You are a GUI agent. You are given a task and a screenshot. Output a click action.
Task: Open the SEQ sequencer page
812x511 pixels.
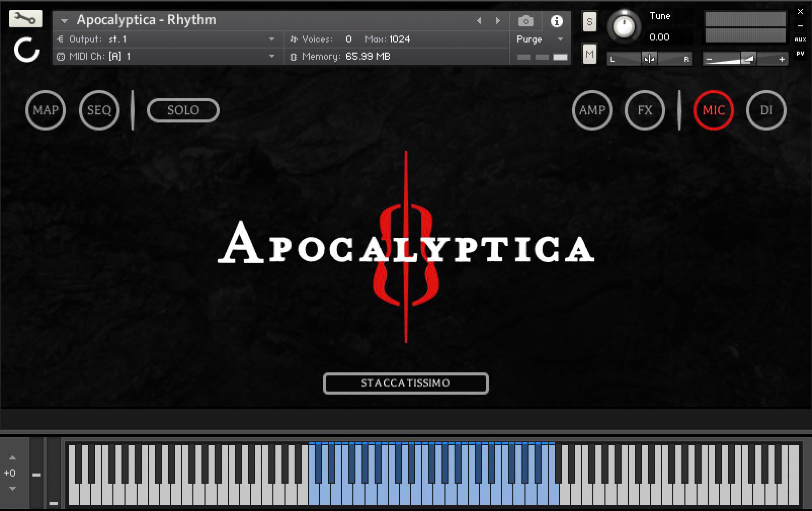tap(99, 110)
